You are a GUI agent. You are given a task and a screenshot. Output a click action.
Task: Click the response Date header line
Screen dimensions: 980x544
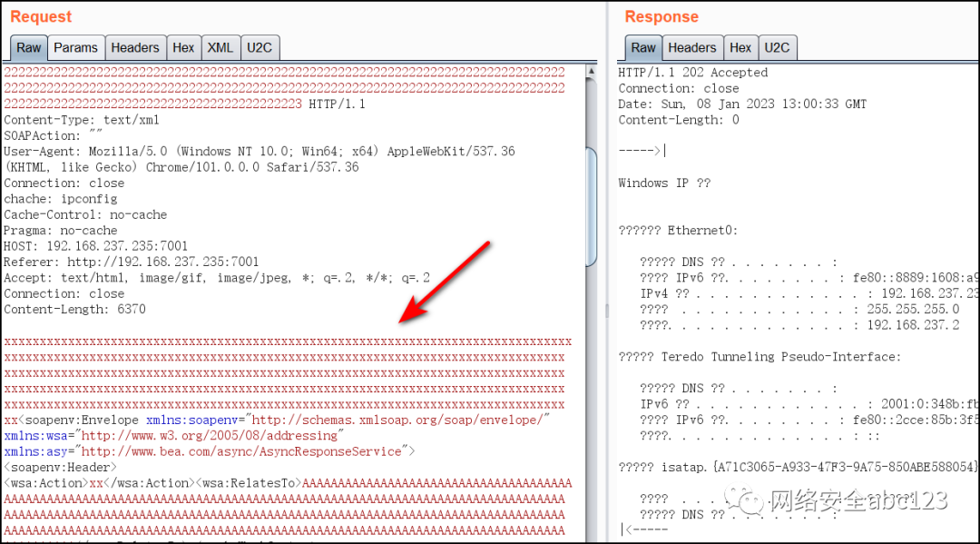pyautogui.click(x=742, y=104)
